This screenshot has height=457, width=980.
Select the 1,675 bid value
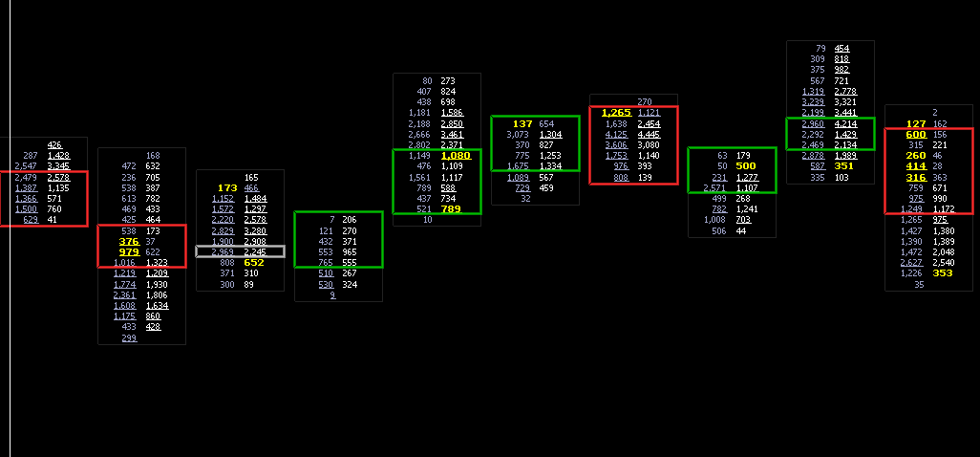click(518, 165)
